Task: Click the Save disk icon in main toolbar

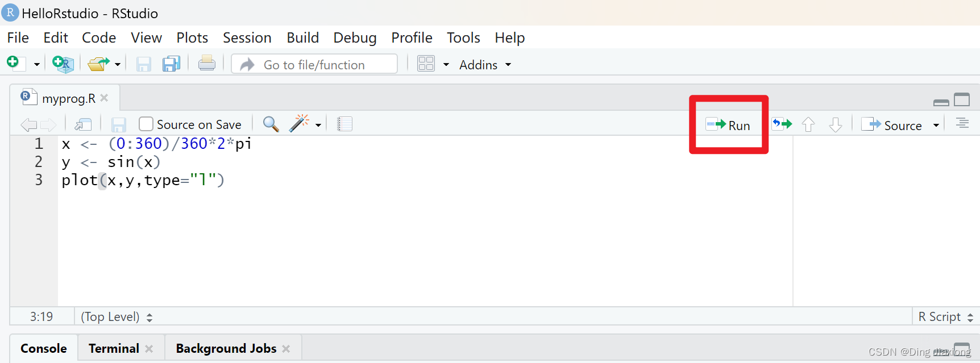Action: click(144, 64)
